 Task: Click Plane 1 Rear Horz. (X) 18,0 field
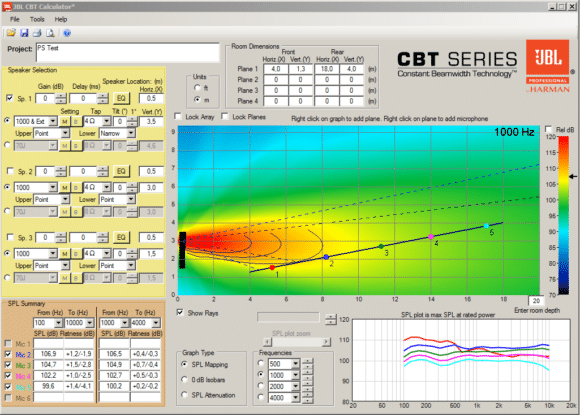327,69
